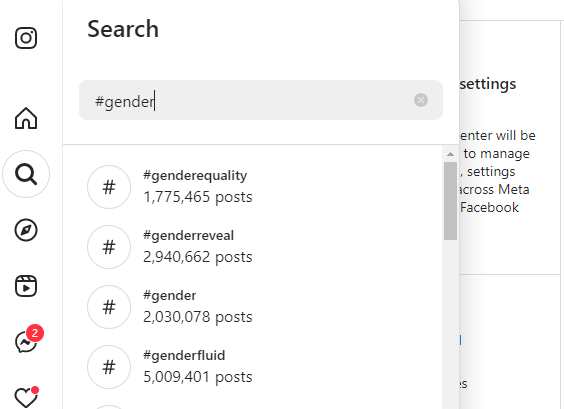Open the Reels icon
The height and width of the screenshot is (409, 564).
[26, 286]
